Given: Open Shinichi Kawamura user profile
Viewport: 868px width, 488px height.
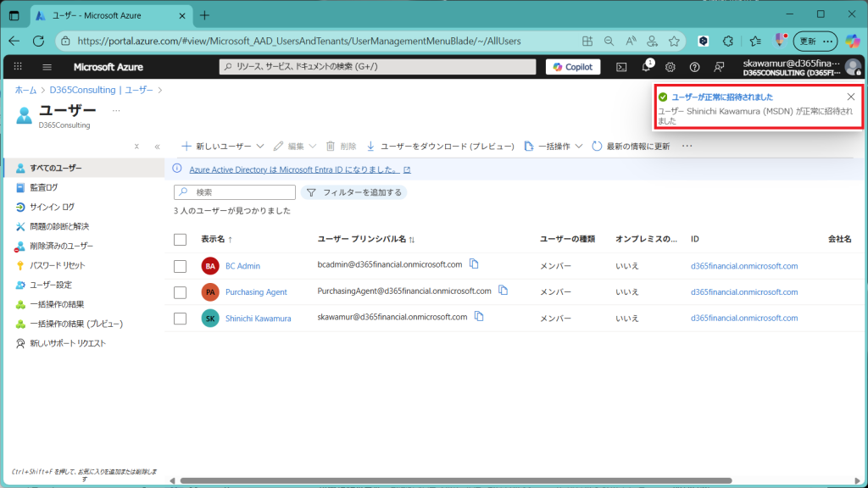Looking at the screenshot, I should [258, 319].
